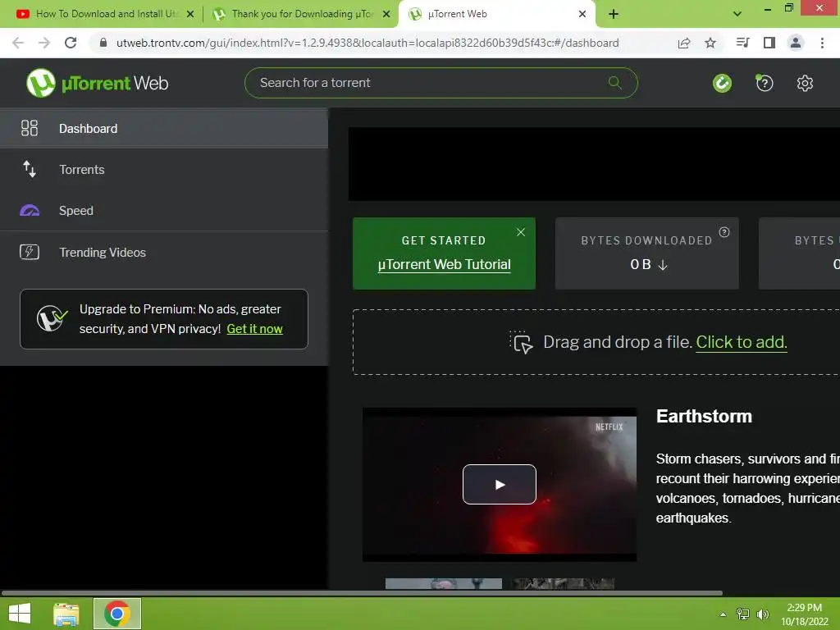
Task: Open the green Premium upgrade icon in header
Action: 722,83
